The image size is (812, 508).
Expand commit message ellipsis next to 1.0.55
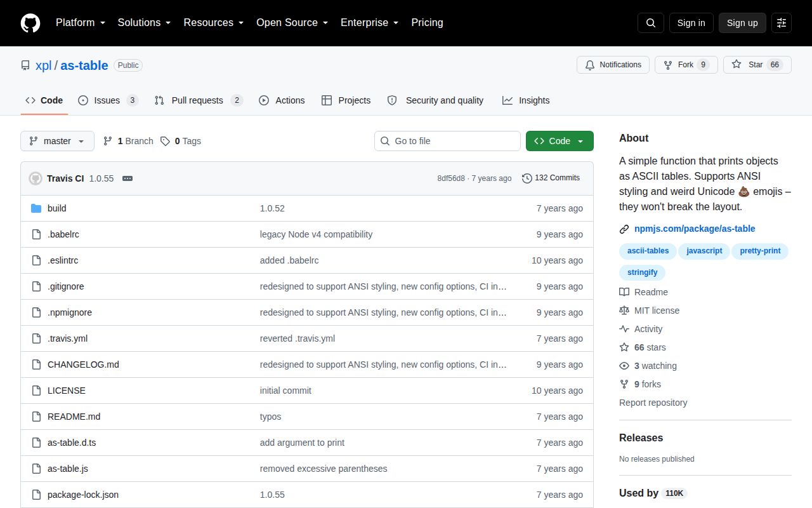click(x=128, y=178)
